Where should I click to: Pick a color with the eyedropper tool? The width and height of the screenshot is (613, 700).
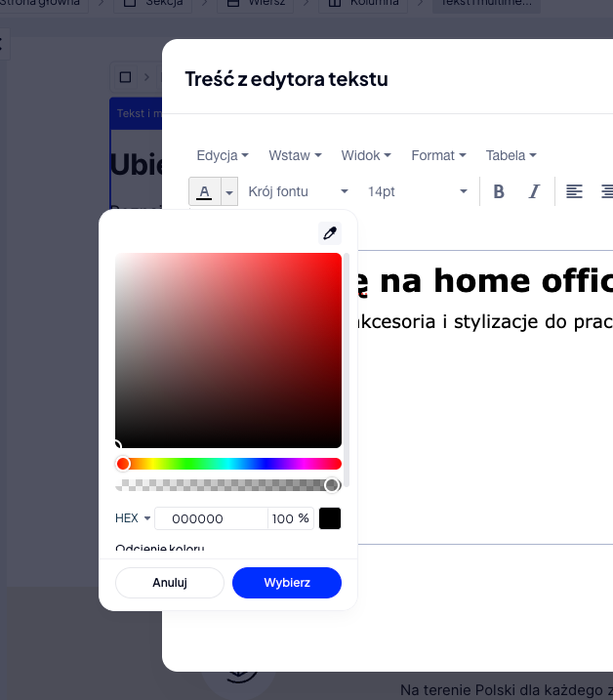click(x=330, y=232)
